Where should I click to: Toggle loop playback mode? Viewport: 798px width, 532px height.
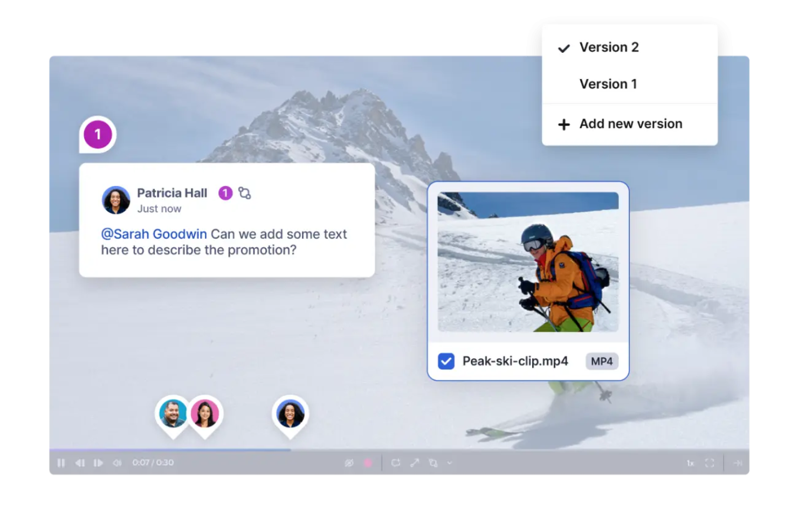[396, 462]
